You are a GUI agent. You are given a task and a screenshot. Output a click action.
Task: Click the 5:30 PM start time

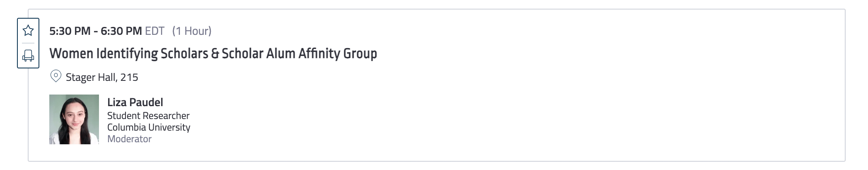point(70,31)
